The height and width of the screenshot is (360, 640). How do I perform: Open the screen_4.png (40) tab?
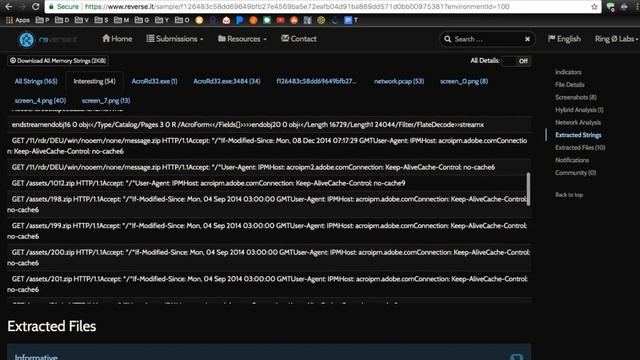40,100
